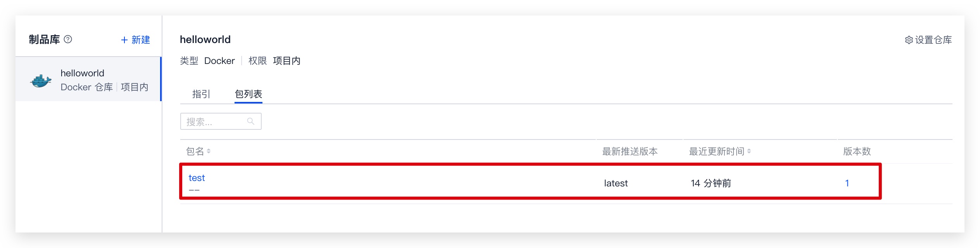The image size is (980, 248).
Task: Toggle sort arrows next to 最近更新时间
Action: pos(749,151)
